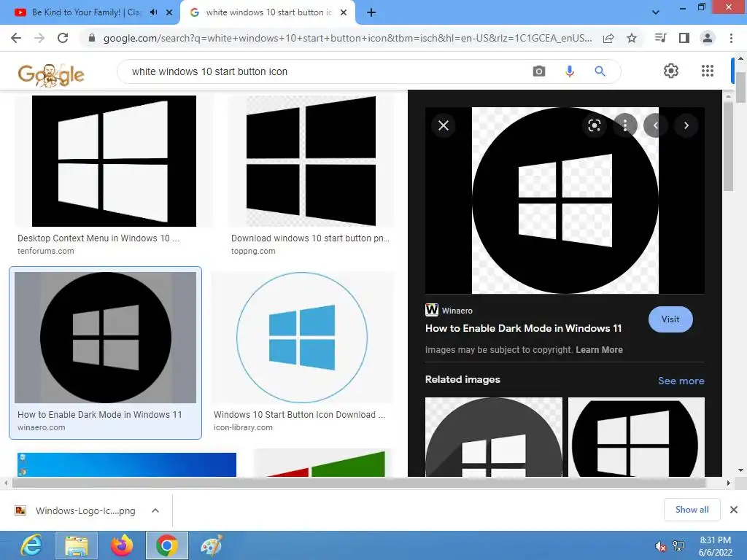
Task: Search inside image with Lens icon
Action: coord(594,125)
